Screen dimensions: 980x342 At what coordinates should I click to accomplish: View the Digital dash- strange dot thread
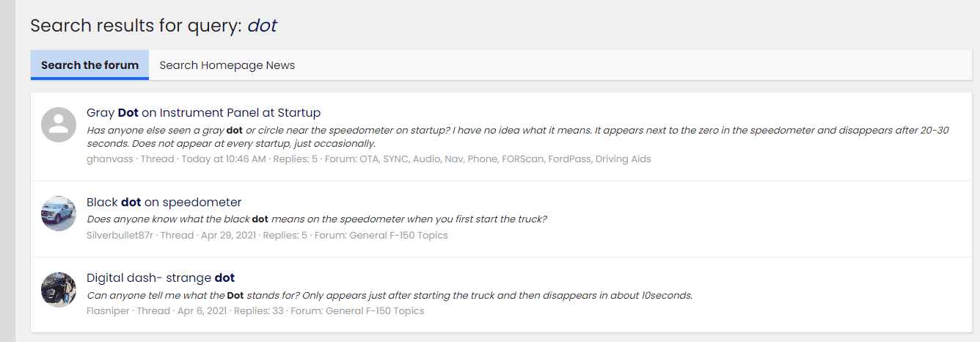click(161, 278)
